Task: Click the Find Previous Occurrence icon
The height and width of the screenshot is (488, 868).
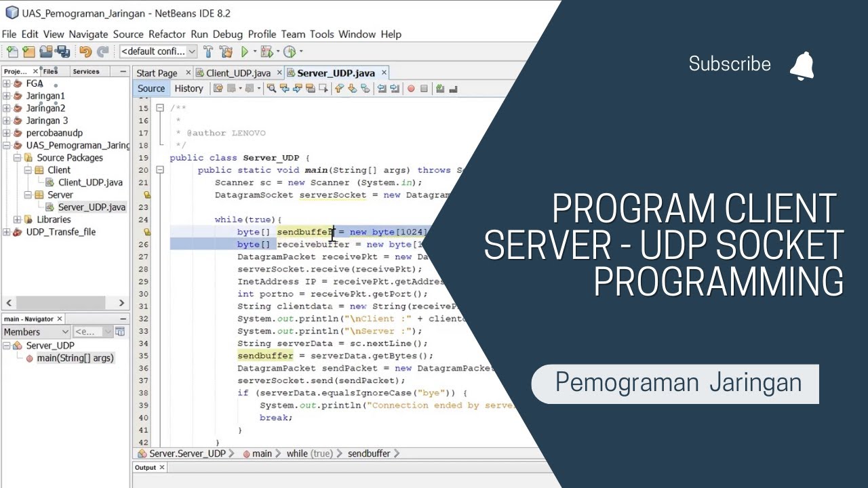Action: (284, 88)
